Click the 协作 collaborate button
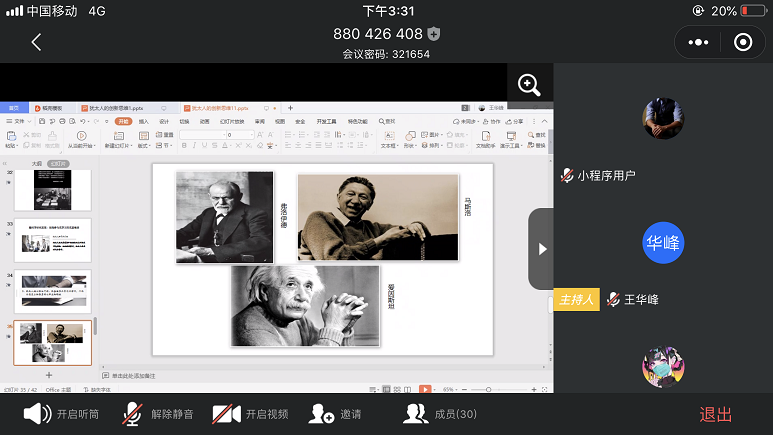 tap(492, 121)
